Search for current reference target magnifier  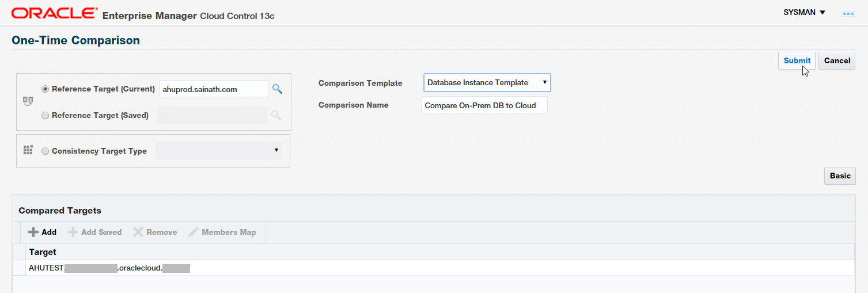pos(277,89)
